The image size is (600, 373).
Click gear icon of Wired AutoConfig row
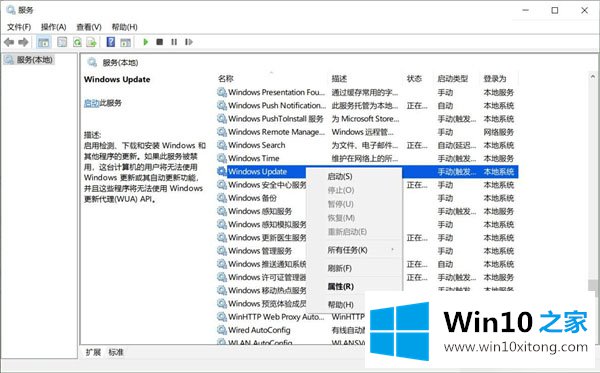(222, 330)
